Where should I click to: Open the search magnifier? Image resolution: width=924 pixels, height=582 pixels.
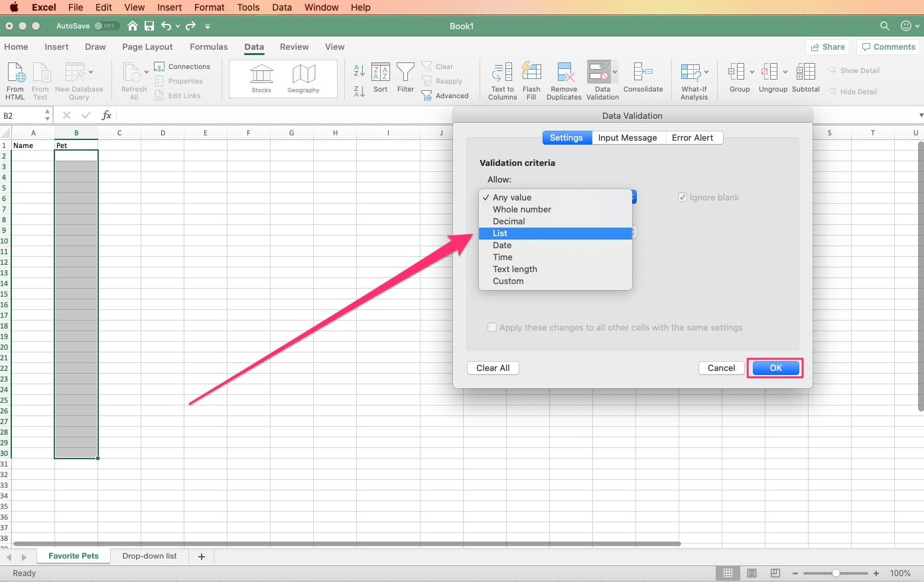tap(884, 26)
